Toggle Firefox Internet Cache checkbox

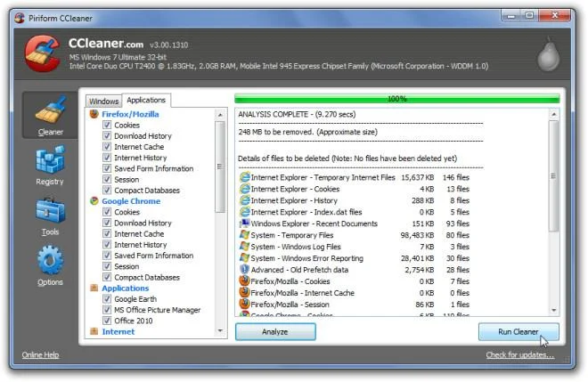[x=107, y=147]
